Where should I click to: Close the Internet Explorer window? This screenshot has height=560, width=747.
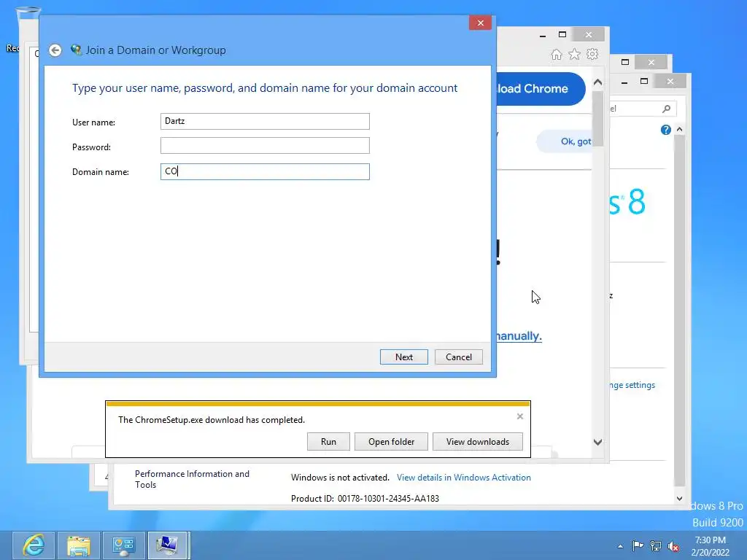tap(589, 35)
